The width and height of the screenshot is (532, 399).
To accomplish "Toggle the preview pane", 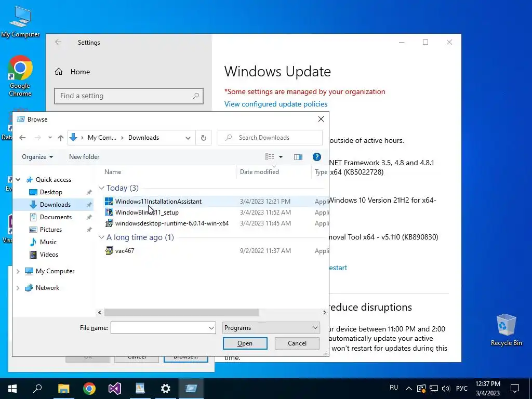I will 298,157.
